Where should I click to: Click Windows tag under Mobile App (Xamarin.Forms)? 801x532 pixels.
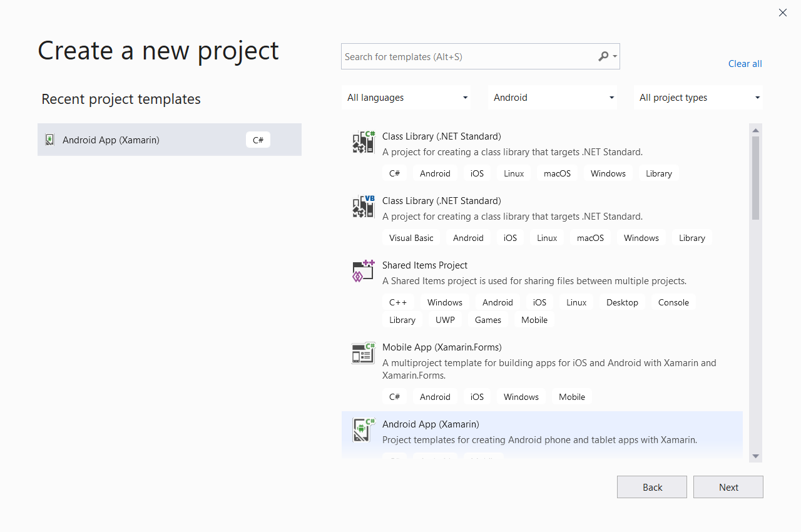point(521,397)
